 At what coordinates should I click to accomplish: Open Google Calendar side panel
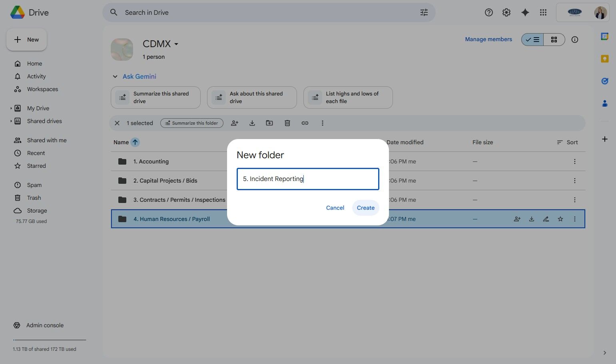click(x=605, y=36)
